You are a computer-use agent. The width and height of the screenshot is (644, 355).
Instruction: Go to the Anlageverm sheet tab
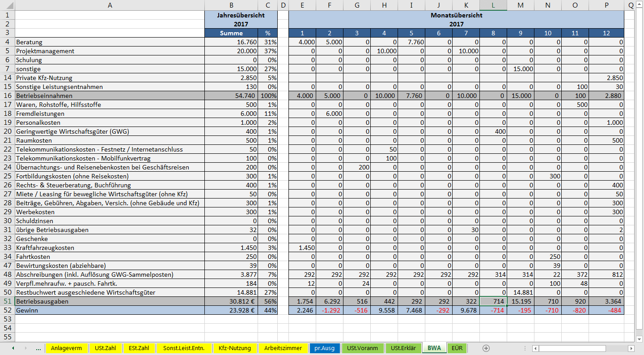tap(66, 348)
